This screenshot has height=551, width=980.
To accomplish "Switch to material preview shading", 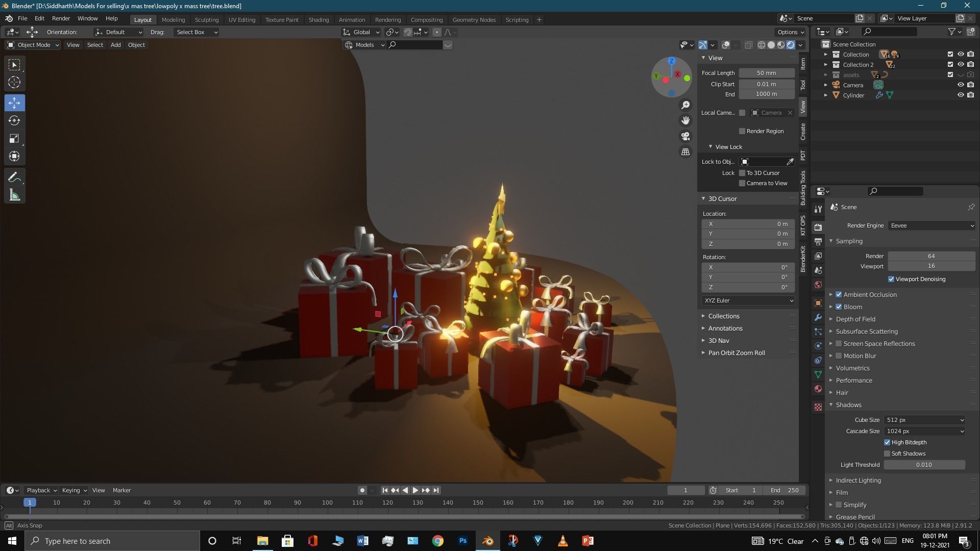I will [x=781, y=45].
